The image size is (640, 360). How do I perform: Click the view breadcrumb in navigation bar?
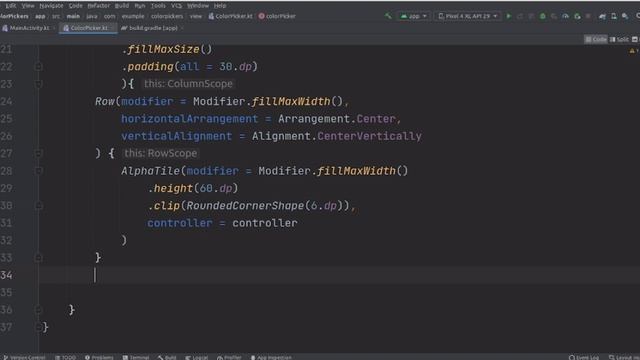(x=196, y=16)
